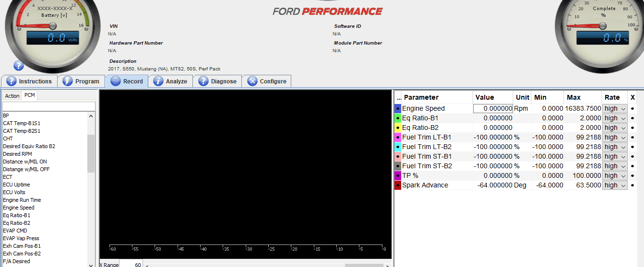Click the X Range value field

click(x=131, y=264)
